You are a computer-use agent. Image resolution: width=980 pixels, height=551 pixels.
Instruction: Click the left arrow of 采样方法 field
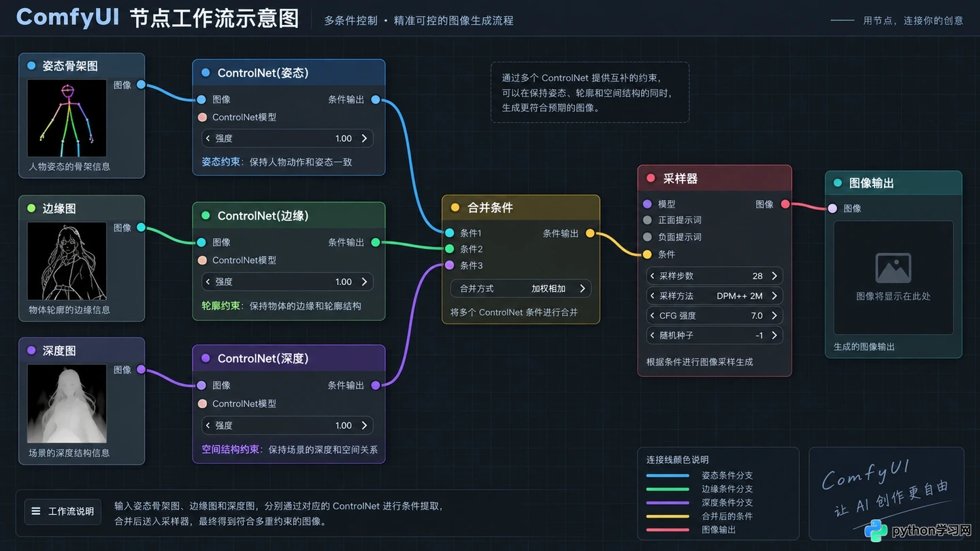click(x=653, y=296)
